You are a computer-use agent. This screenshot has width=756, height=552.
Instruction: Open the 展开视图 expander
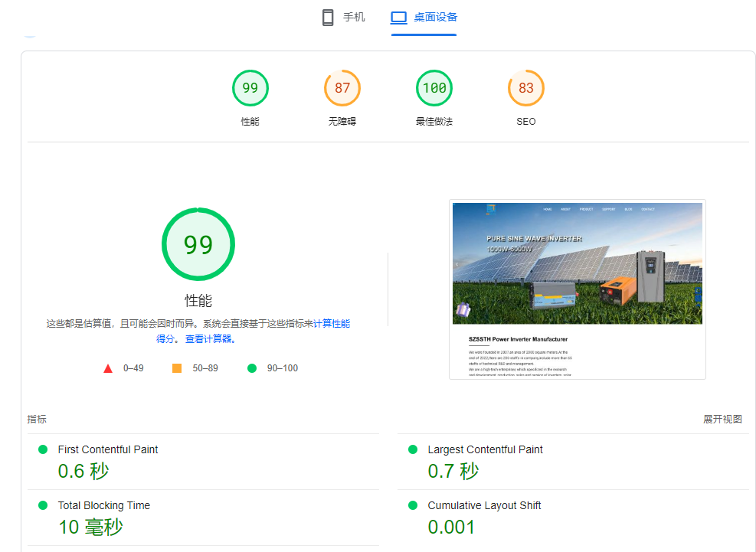click(723, 420)
